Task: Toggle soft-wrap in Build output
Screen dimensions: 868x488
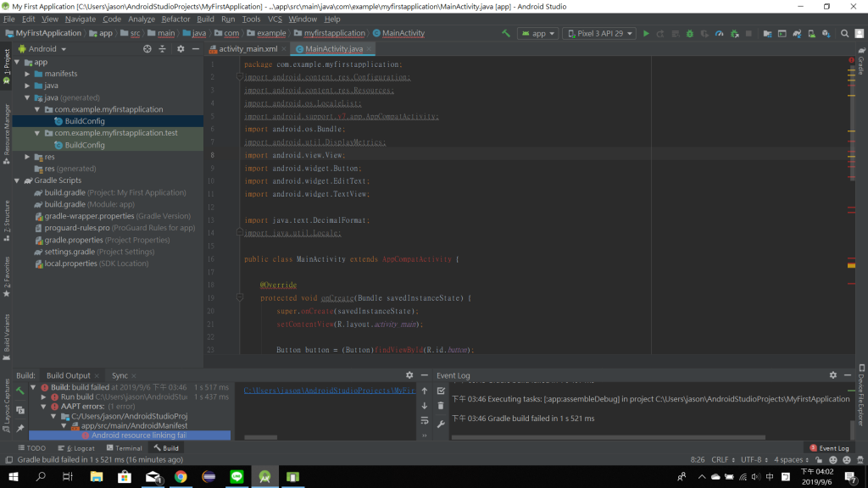Action: point(425,420)
